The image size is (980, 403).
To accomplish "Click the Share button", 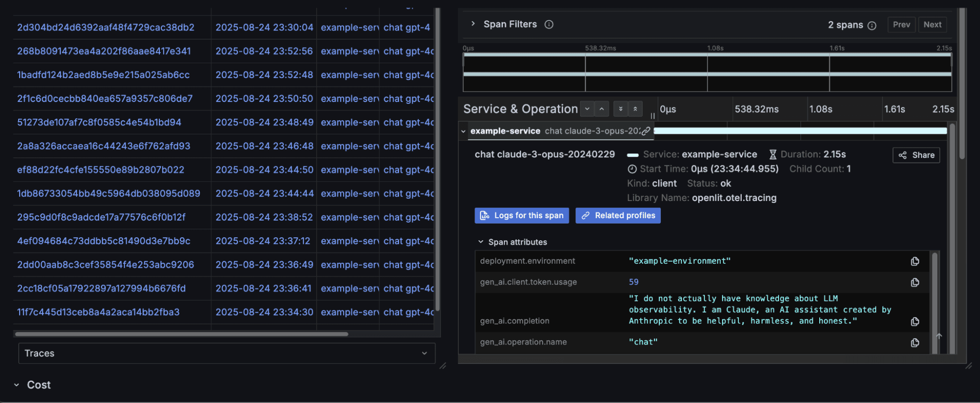I will click(x=916, y=155).
